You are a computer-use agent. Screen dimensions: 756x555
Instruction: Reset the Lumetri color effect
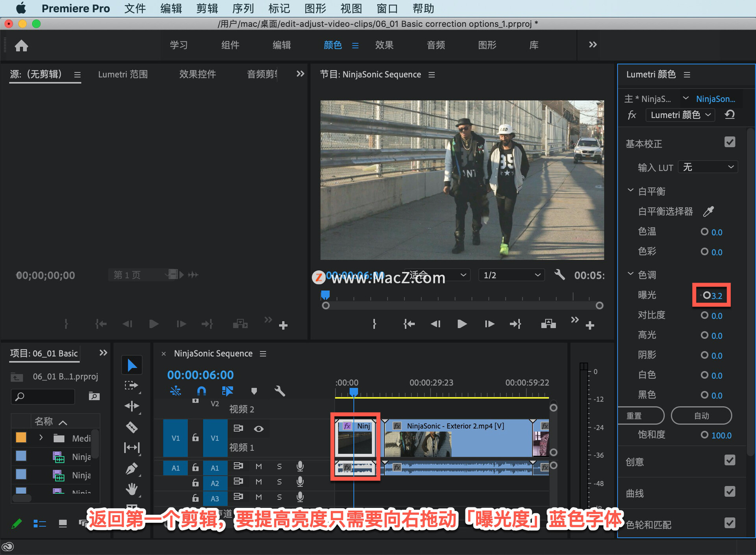(730, 115)
